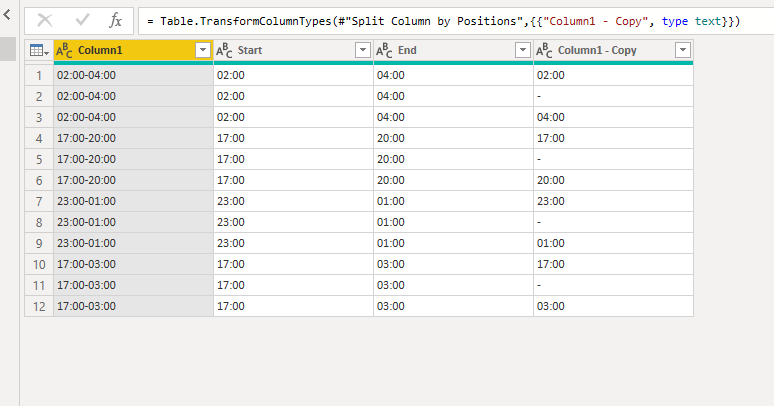The width and height of the screenshot is (774, 406).
Task: Select row number 12
Action: click(x=39, y=306)
